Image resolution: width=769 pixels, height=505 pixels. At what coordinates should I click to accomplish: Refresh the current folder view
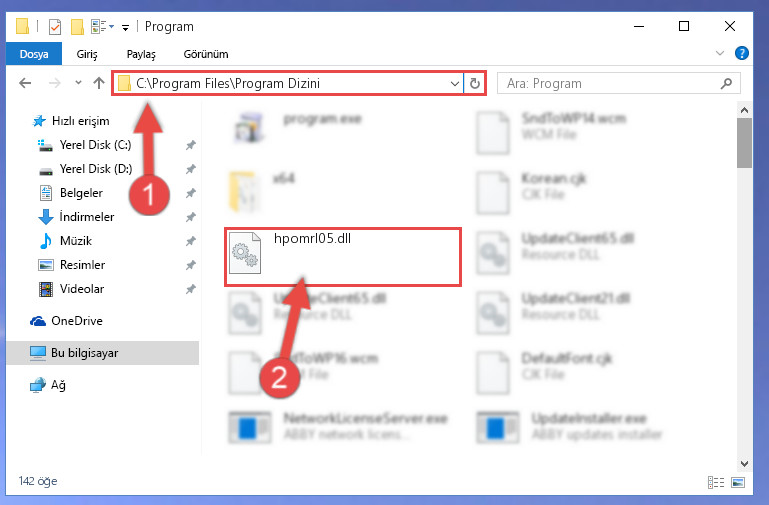click(x=475, y=83)
